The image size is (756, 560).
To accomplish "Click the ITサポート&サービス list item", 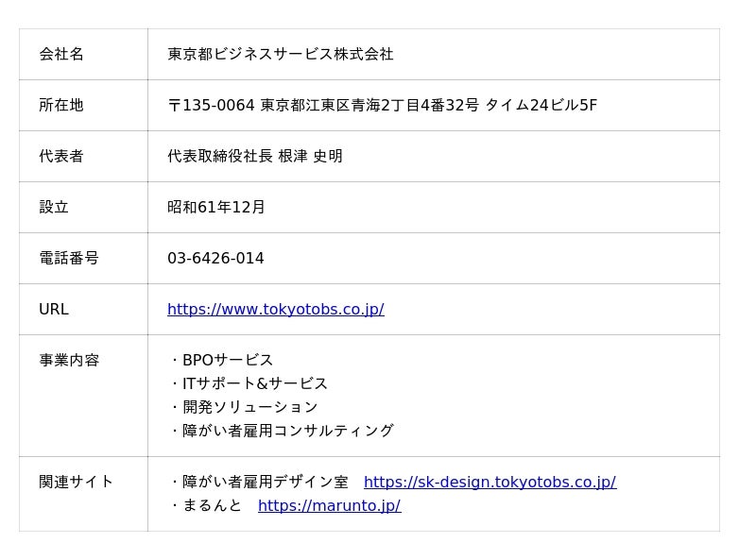I will 254,384.
